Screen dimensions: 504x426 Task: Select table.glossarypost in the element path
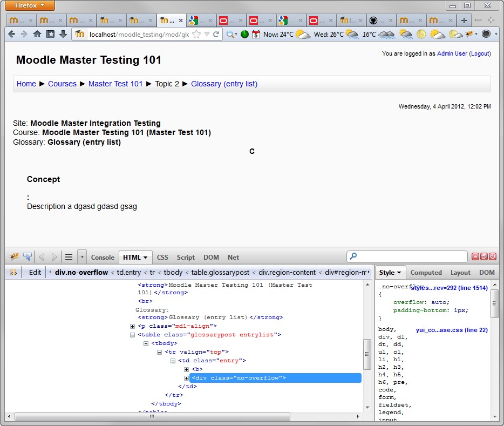[x=220, y=272]
